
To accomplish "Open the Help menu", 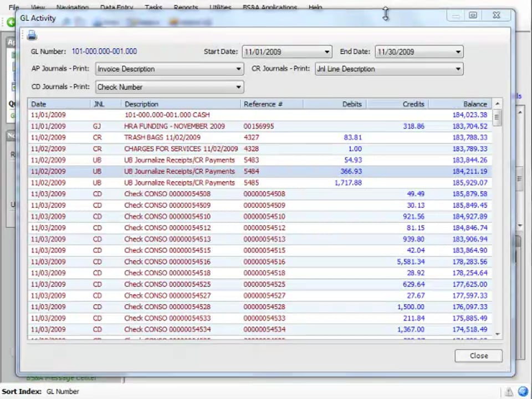I will click(x=315, y=7).
